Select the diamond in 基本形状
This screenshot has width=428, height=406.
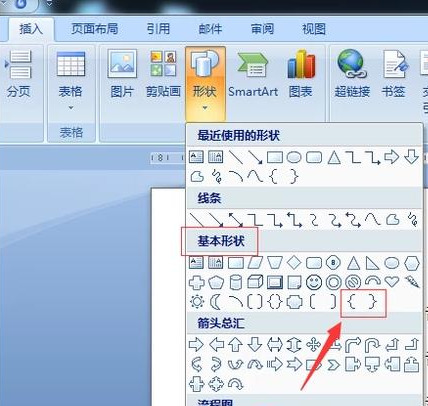[294, 263]
